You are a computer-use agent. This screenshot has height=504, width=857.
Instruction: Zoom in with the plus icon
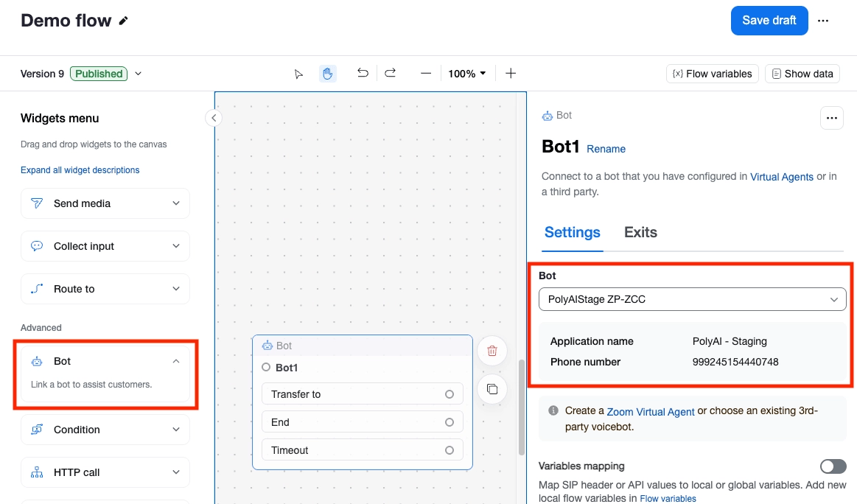511,73
